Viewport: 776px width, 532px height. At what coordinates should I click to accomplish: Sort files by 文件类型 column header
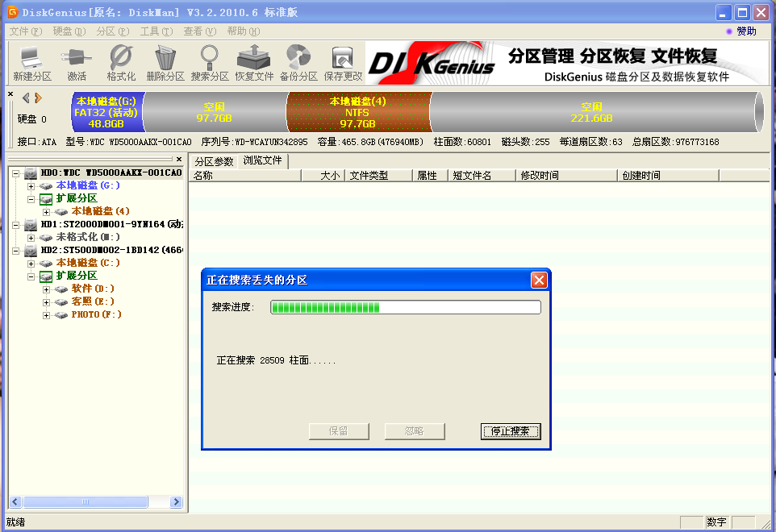point(379,176)
